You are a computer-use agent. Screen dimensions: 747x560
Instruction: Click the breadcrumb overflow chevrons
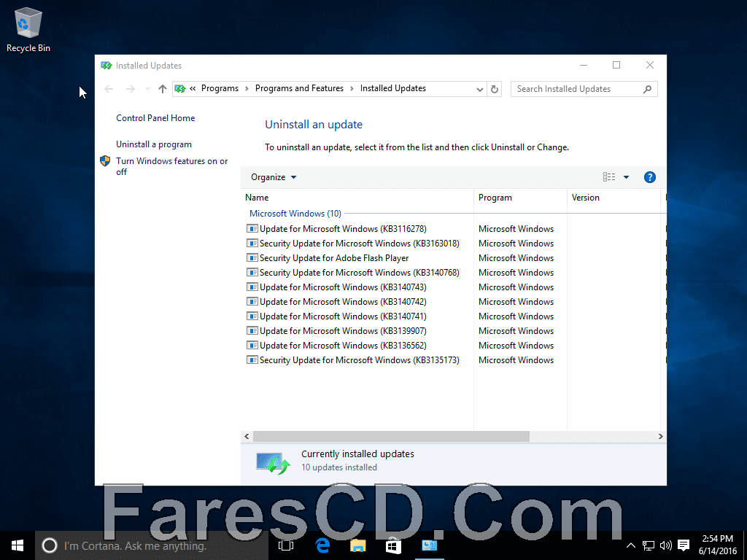tap(193, 88)
